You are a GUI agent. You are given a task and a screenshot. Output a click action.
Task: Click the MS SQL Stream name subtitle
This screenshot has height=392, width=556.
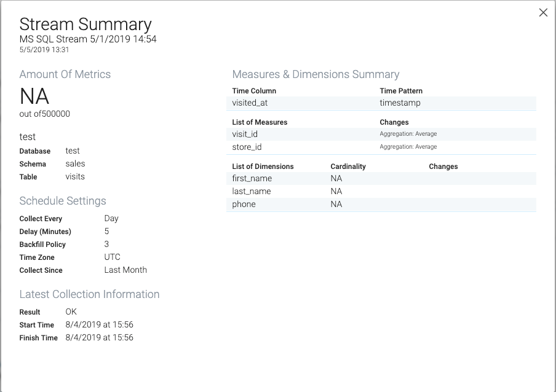click(x=88, y=39)
